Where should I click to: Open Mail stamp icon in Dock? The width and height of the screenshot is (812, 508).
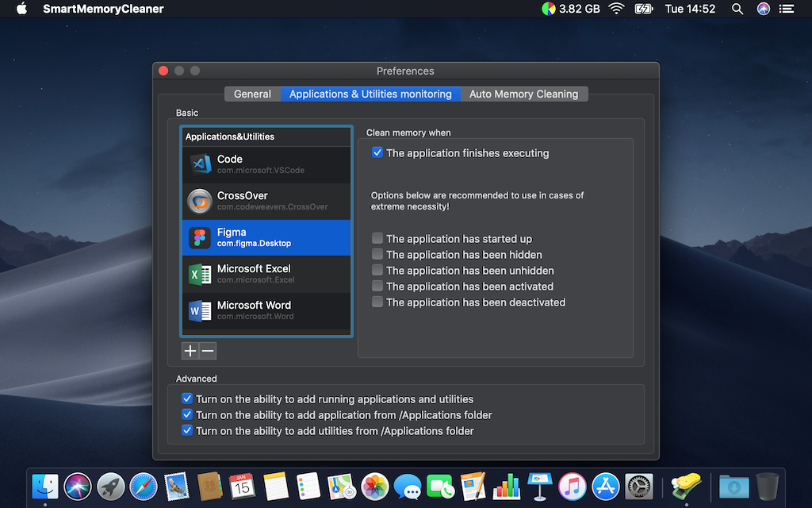click(177, 487)
